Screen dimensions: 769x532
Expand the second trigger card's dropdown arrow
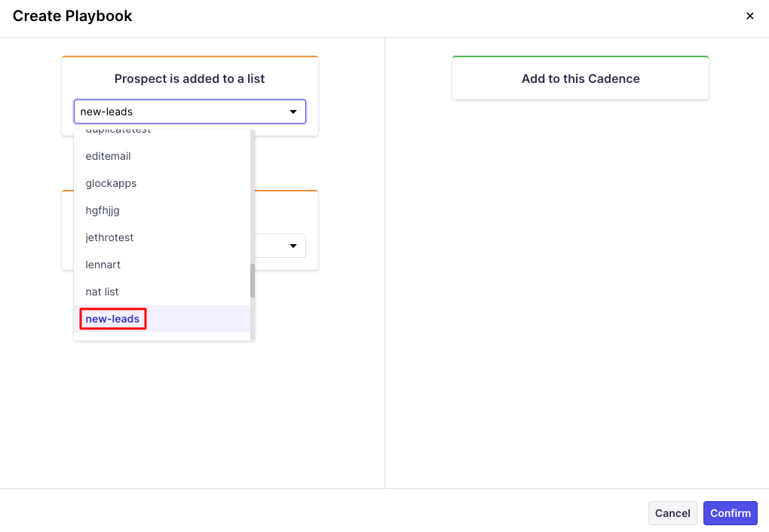click(x=293, y=246)
